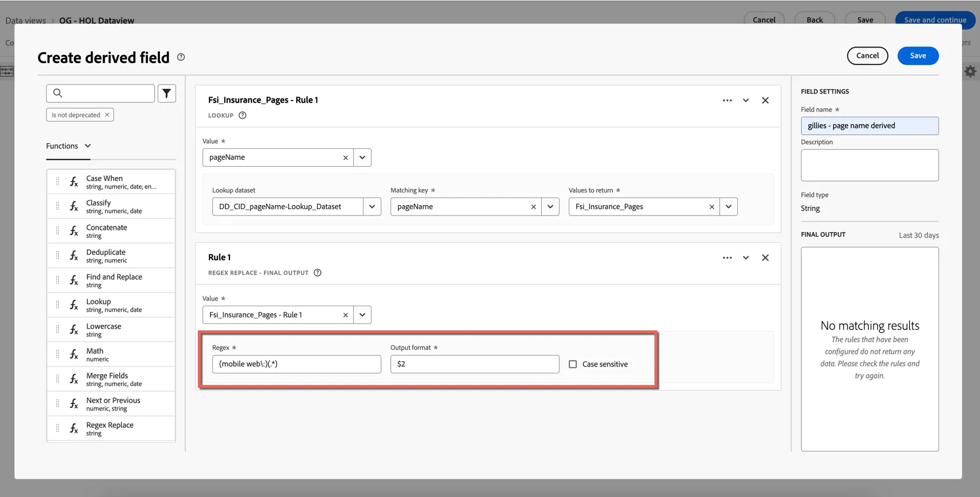The width and height of the screenshot is (980, 497).
Task: Open the Regex rule Value dropdown
Action: point(362,315)
